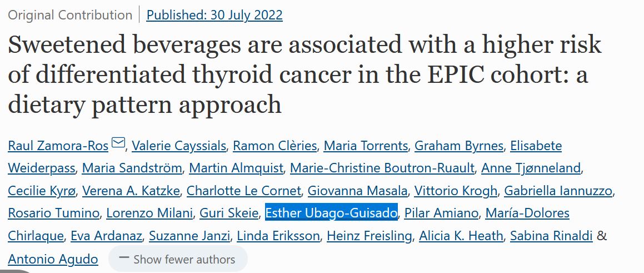Viewport: 644px width, 273px height.
Task: Open Marie-Christine Boutron-Ruault author info
Action: pyautogui.click(x=382, y=168)
